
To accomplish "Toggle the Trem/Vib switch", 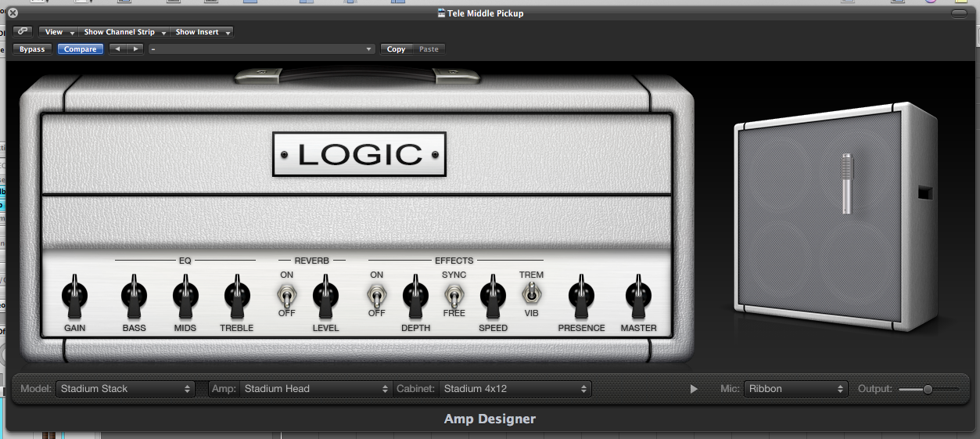I will pyautogui.click(x=531, y=293).
